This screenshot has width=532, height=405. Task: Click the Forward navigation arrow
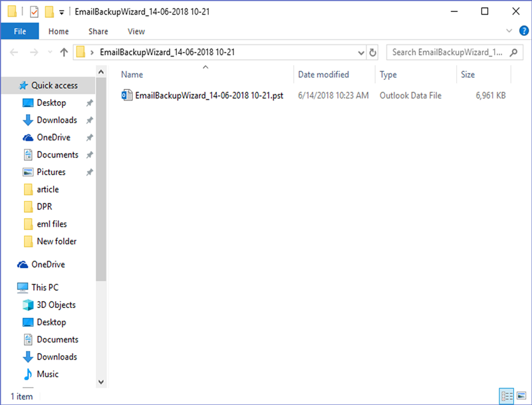(34, 53)
